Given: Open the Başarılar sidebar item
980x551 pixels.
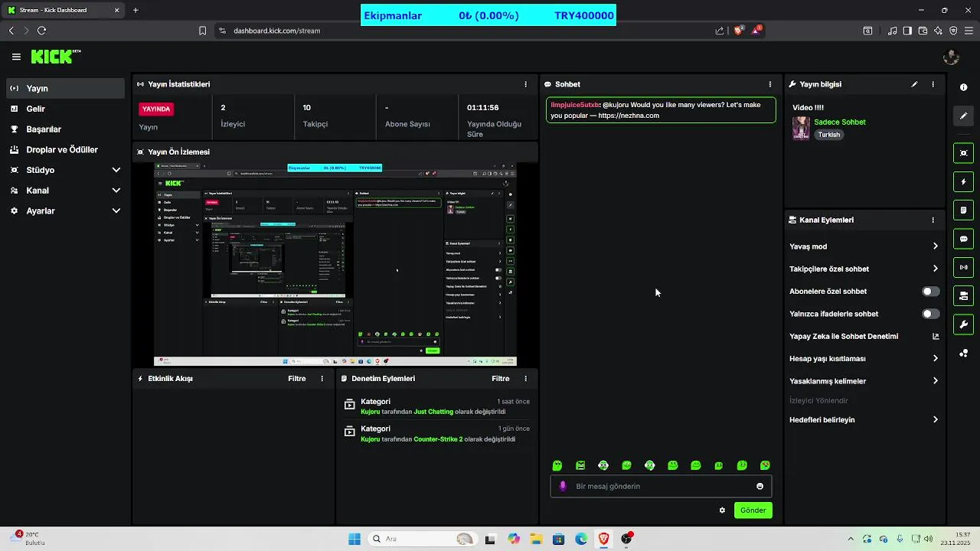Looking at the screenshot, I should pos(65,129).
